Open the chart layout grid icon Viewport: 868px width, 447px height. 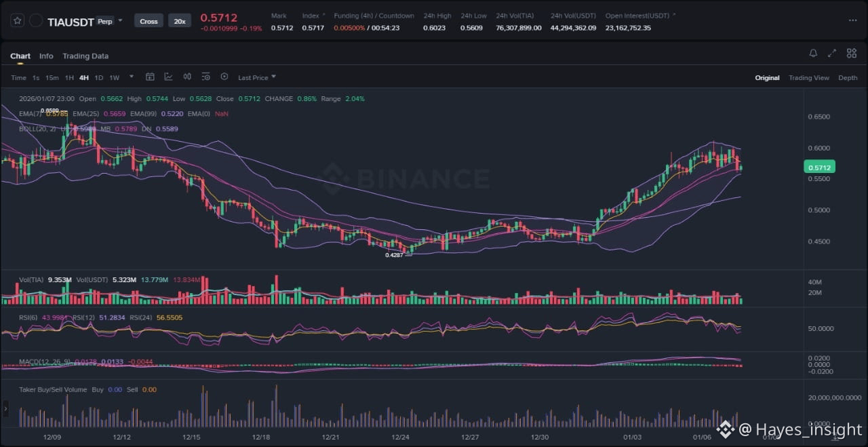tap(850, 54)
